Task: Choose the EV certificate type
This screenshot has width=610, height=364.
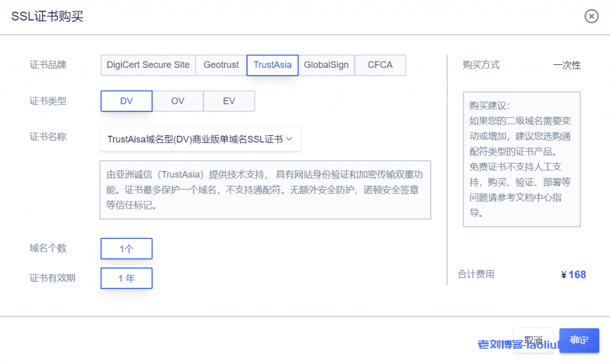Action: [x=229, y=101]
